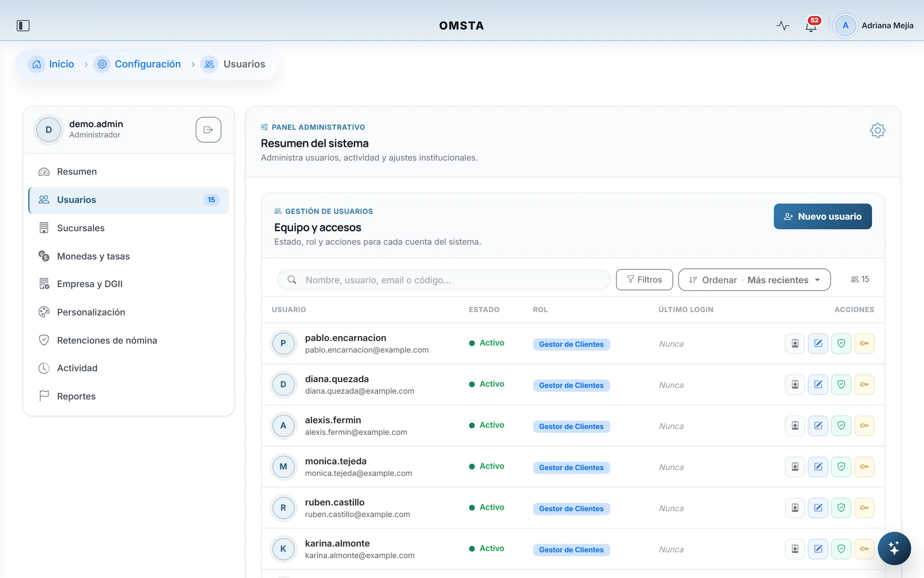Click Activo status of monica.tejeda
The image size is (924, 578).
[x=487, y=466]
